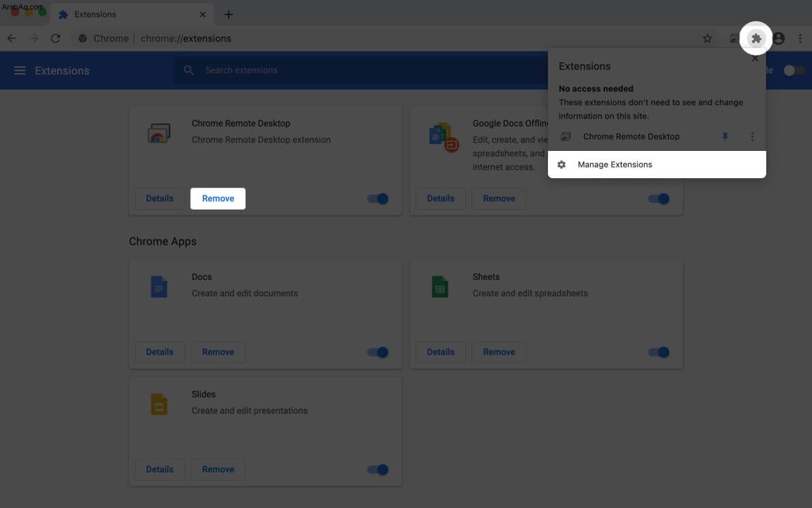Open Details for Google Docs Offline
This screenshot has height=508, width=812.
(x=441, y=199)
